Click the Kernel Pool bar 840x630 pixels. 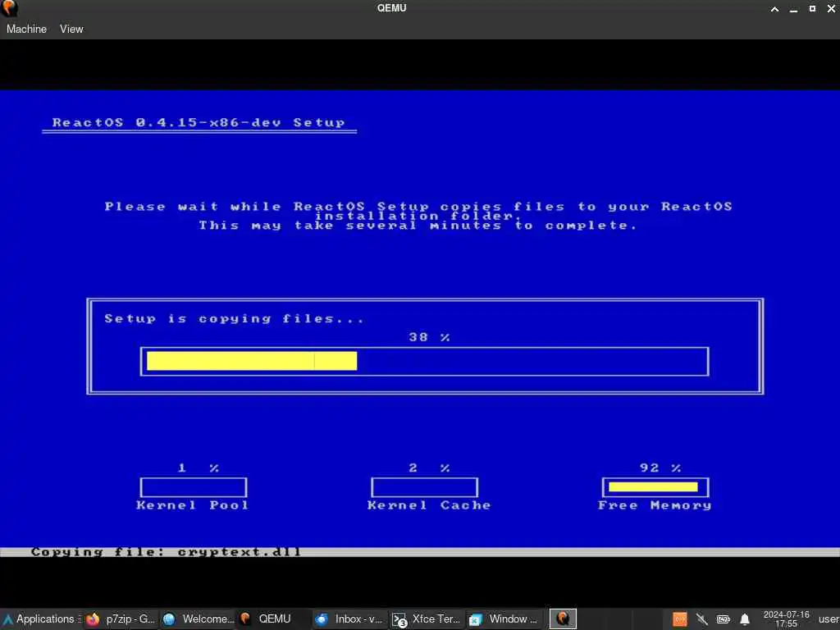point(194,487)
